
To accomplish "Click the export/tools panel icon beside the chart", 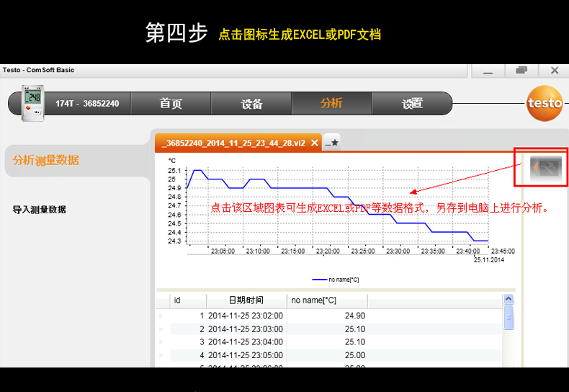I will point(545,168).
